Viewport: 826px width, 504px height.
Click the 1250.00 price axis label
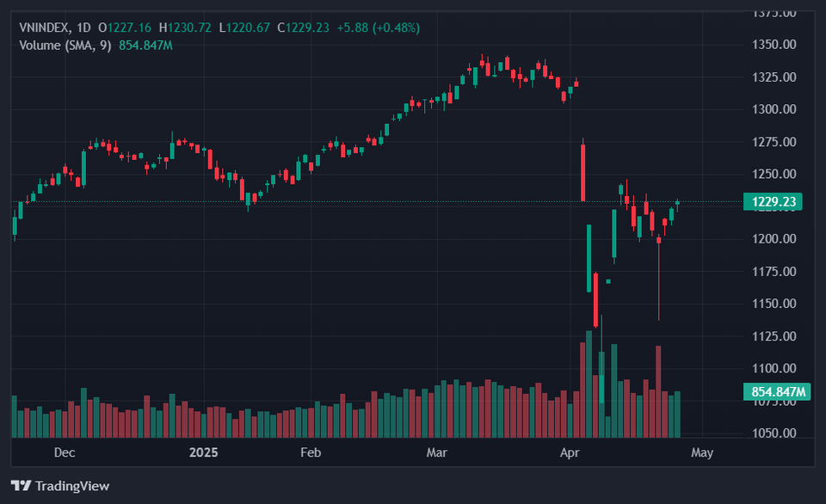(x=774, y=174)
